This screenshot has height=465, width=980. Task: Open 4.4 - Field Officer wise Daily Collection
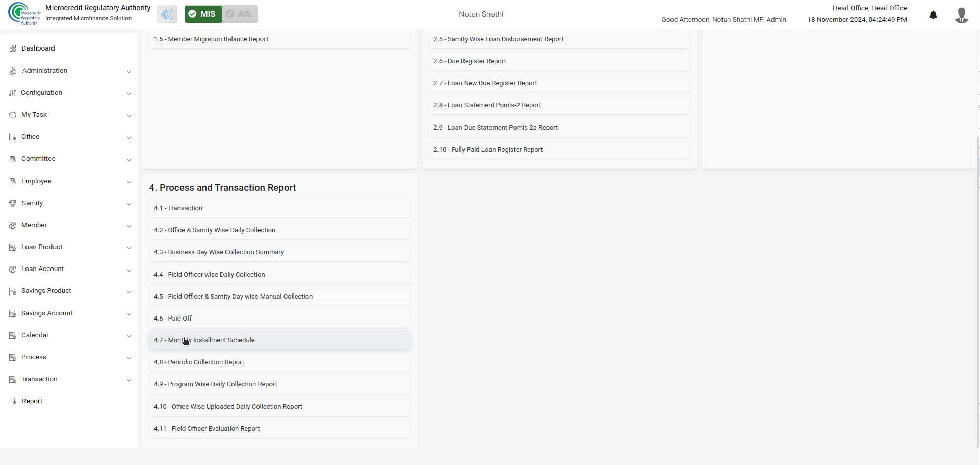[279, 275]
